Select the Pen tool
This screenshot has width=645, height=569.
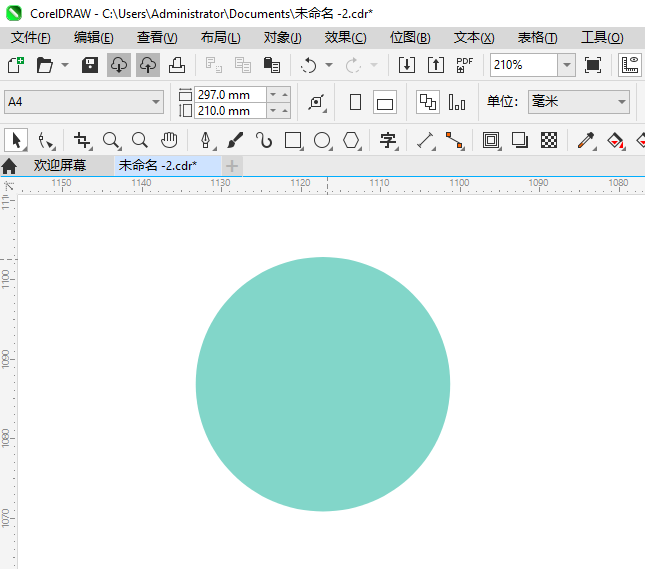[x=206, y=140]
